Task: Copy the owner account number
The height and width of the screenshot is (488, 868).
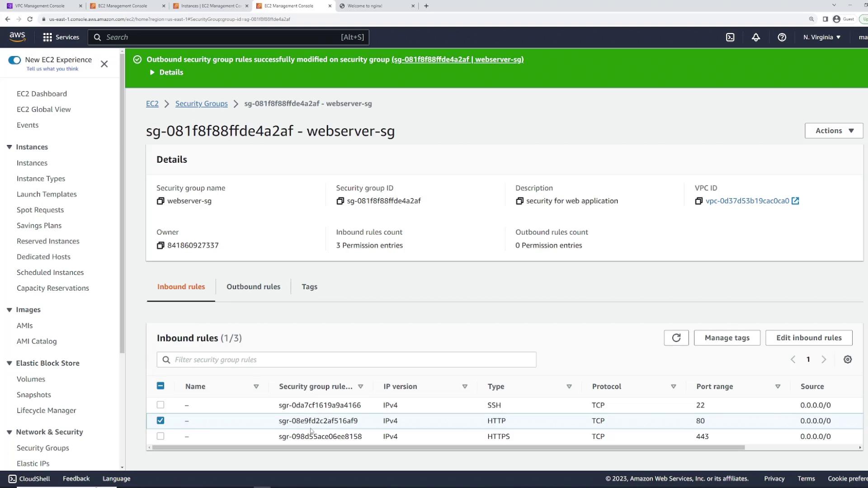Action: (160, 245)
